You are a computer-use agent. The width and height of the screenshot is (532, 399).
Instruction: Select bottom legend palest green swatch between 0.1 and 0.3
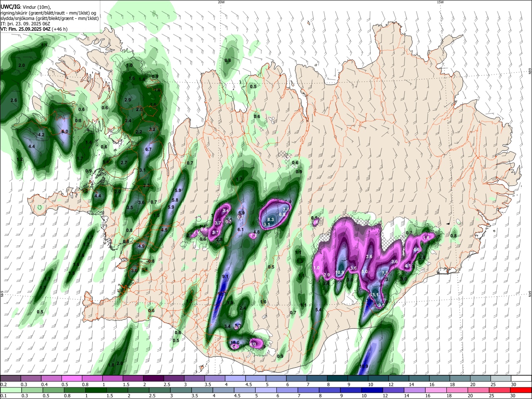click(11, 390)
